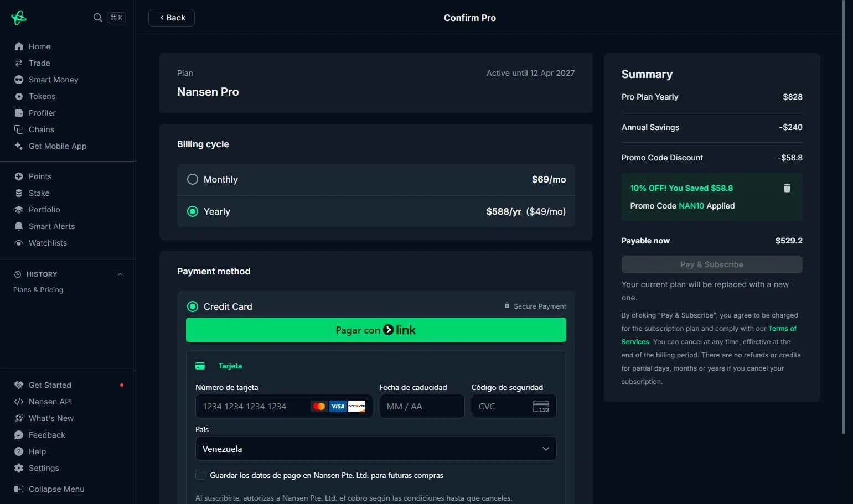Screen dimensions: 853x504
Task: Click the Secure Payment label
Action: point(540,306)
